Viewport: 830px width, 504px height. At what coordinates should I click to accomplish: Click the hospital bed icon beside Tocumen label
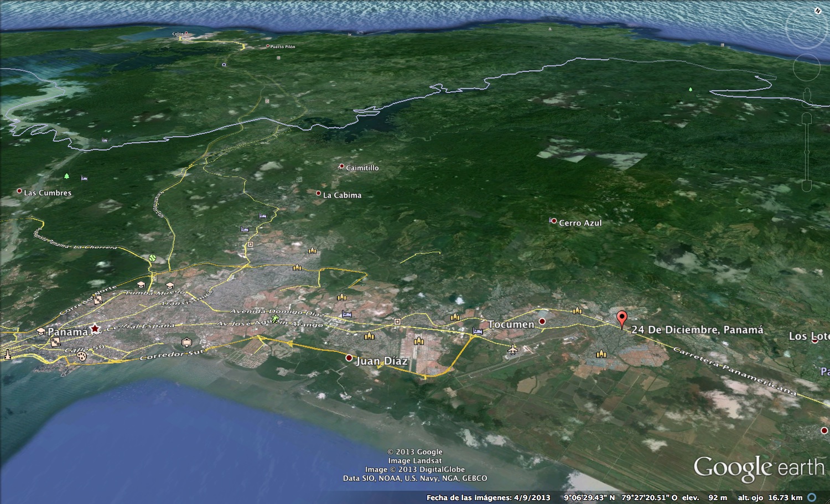point(478,331)
